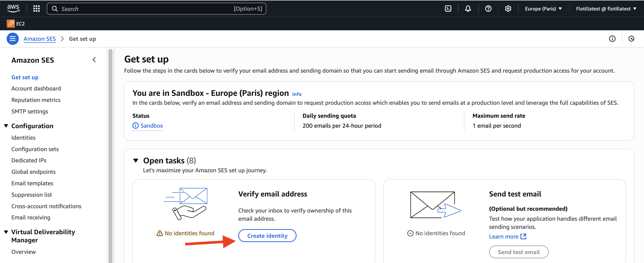
Task: Go to Account dashboard
Action: [36, 88]
